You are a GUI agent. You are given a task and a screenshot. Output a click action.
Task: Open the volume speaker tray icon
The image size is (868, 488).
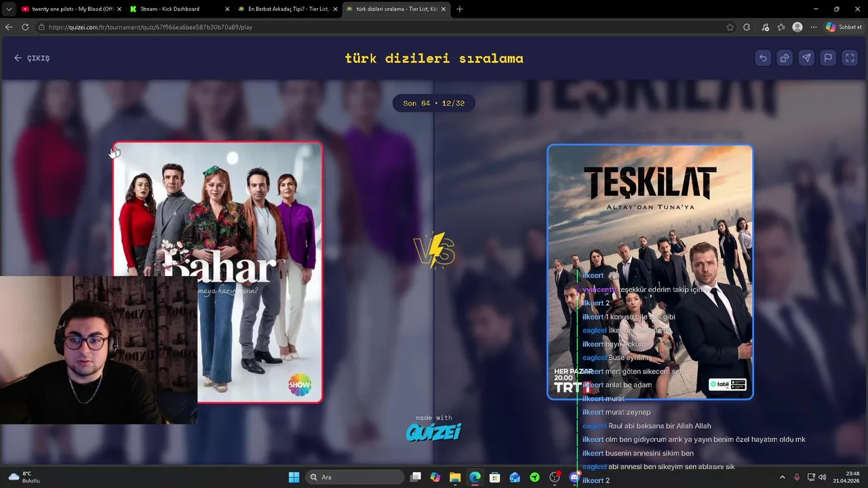[x=823, y=477]
